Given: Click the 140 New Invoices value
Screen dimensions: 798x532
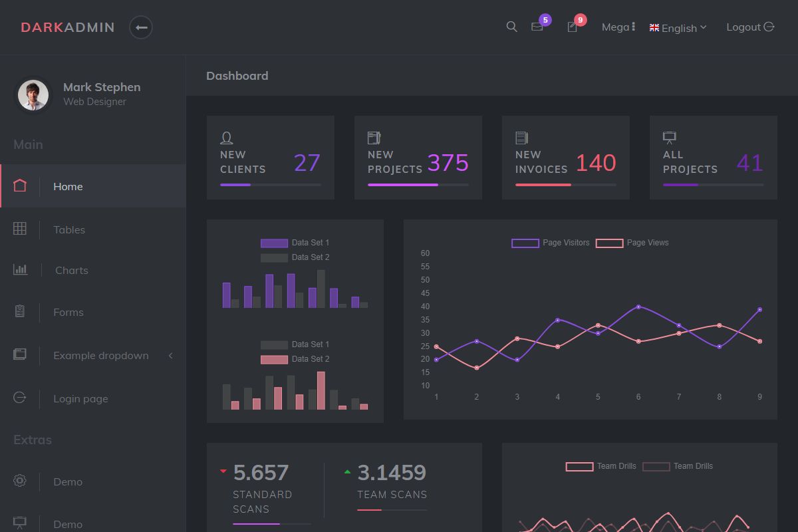Looking at the screenshot, I should (x=596, y=162).
